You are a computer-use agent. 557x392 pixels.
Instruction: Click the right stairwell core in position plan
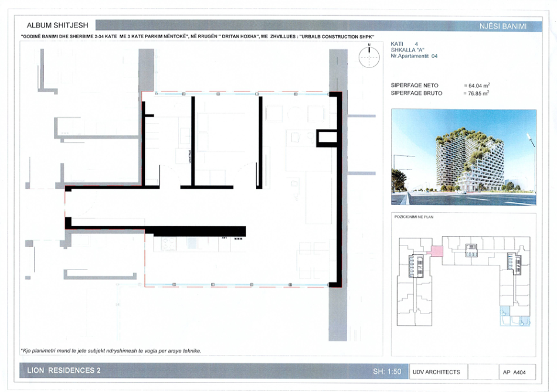[514, 263]
